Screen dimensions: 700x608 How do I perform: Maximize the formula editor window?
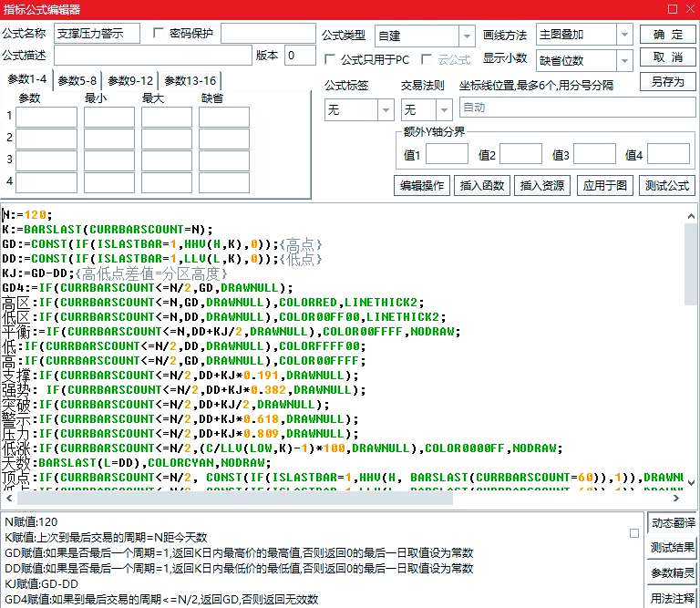tap(671, 9)
